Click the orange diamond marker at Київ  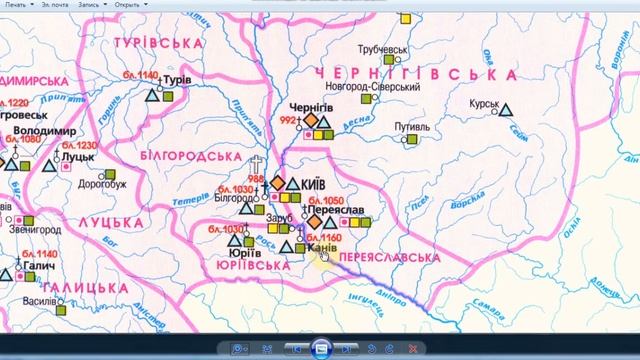(x=278, y=183)
